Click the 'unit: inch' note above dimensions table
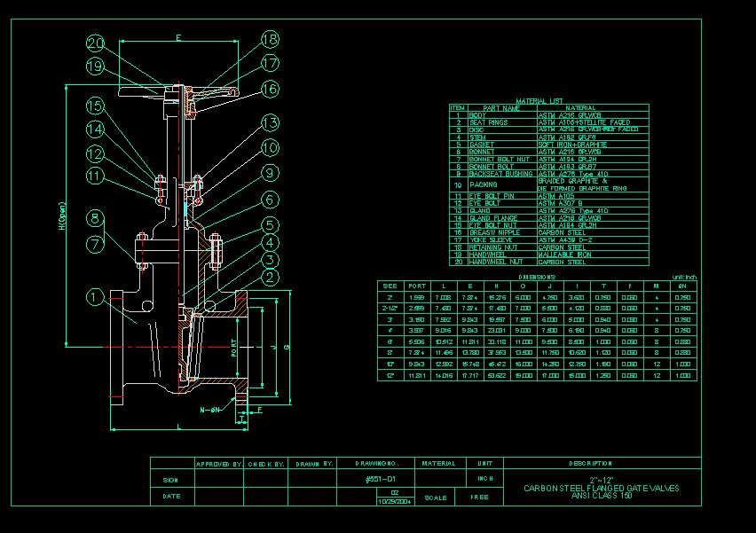Screen dimensions: 756x533 [x=684, y=277]
